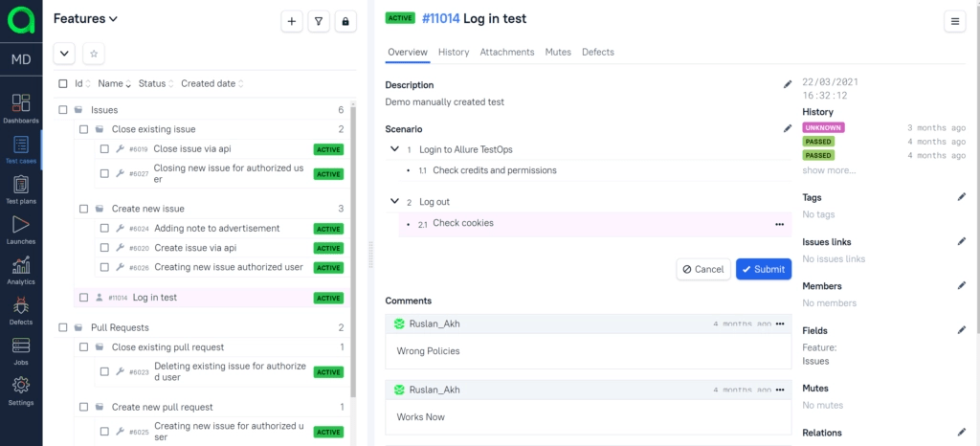Image resolution: width=980 pixels, height=446 pixels.
Task: Collapse the Log out scenario step
Action: pos(394,202)
